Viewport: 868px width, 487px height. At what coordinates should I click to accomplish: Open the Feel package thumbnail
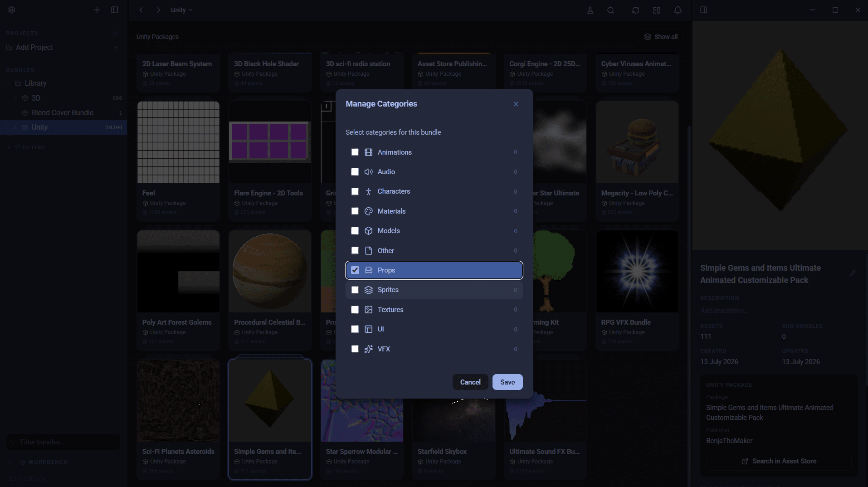pos(178,142)
